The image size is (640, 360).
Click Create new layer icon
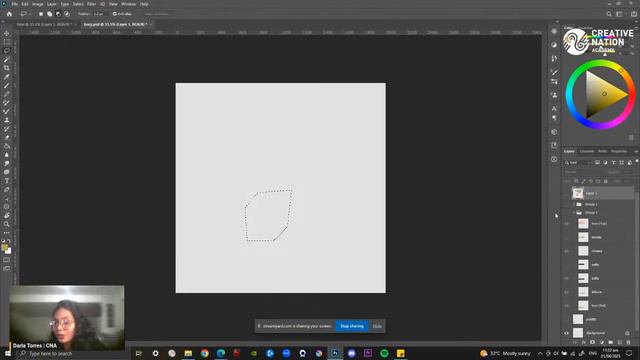pyautogui.click(x=620, y=342)
